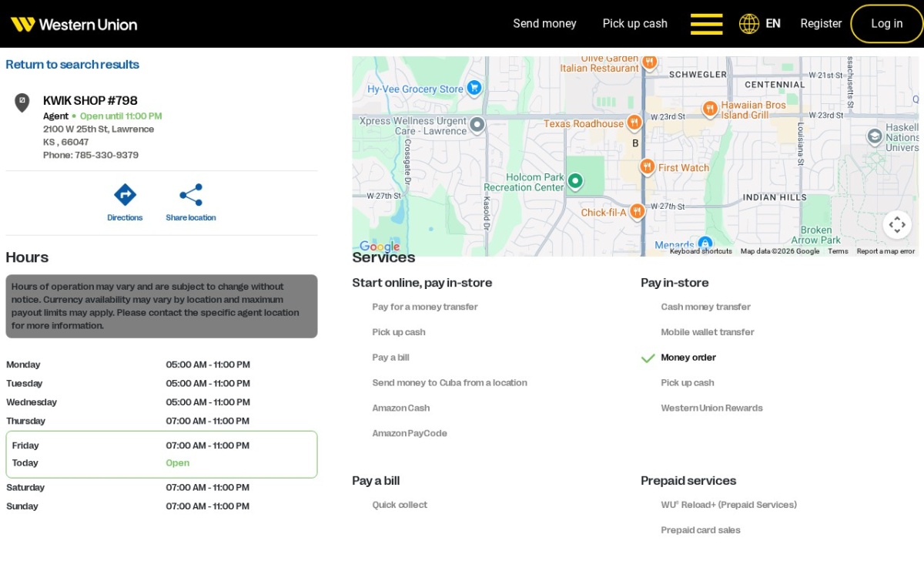Click the blue Directions arrow icon
Image resolution: width=924 pixels, height=578 pixels.
click(x=125, y=194)
